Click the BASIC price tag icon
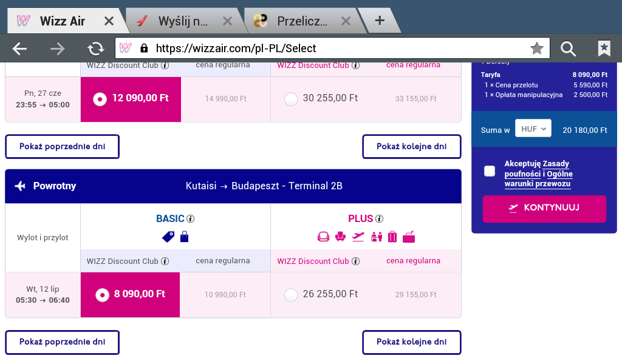The width and height of the screenshot is (622, 364). point(168,237)
